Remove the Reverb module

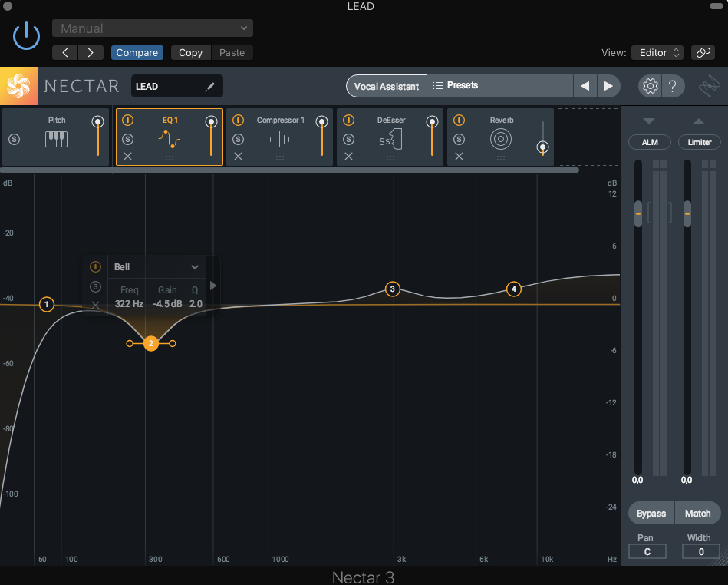(460, 156)
